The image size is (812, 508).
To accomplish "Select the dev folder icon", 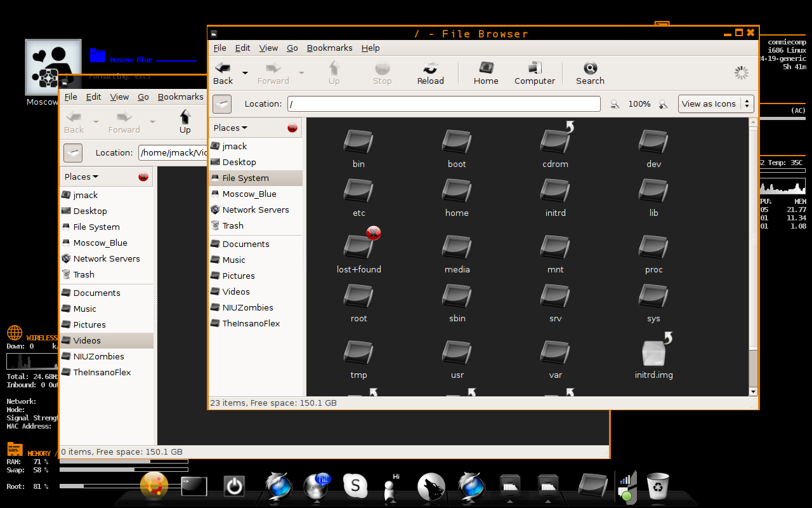I will click(653, 142).
